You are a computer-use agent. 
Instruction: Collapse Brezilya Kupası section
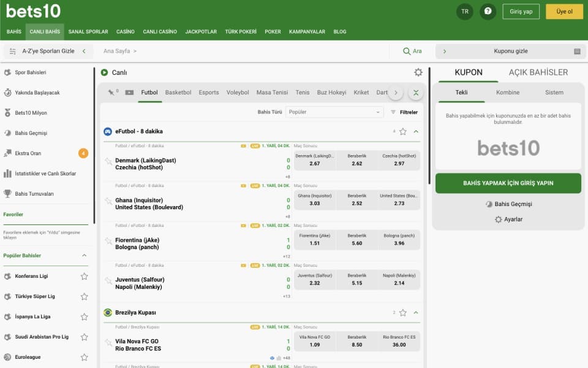tap(416, 312)
